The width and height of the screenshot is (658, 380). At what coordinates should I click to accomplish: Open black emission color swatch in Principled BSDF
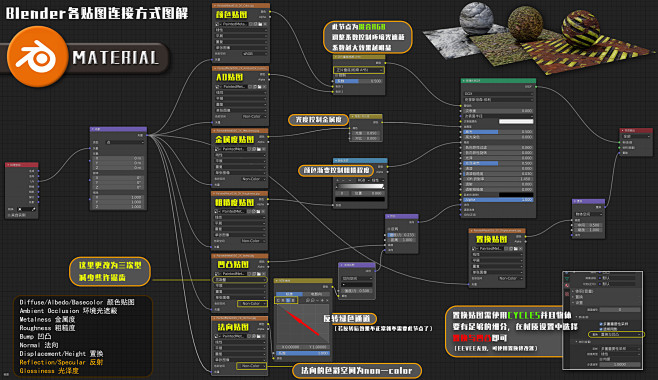pos(516,195)
